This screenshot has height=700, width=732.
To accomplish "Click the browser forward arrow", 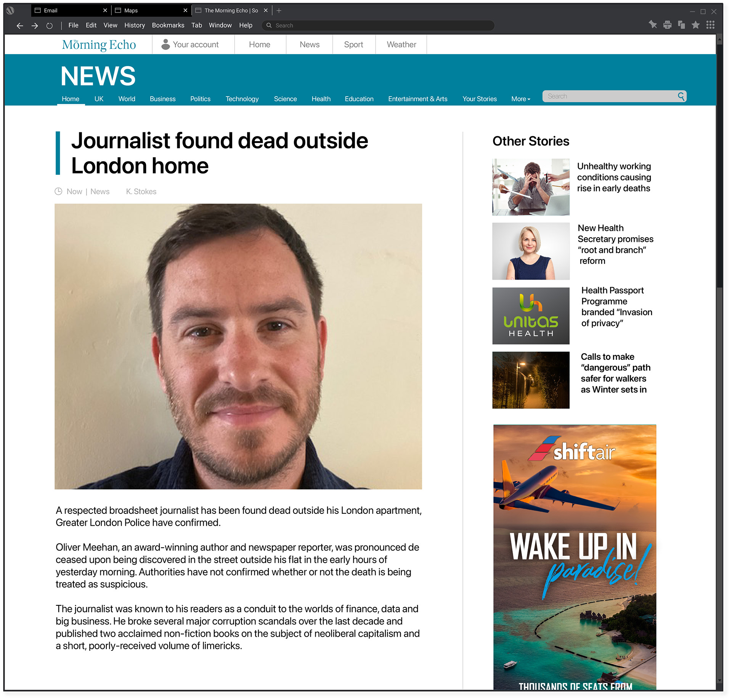I will tap(35, 26).
